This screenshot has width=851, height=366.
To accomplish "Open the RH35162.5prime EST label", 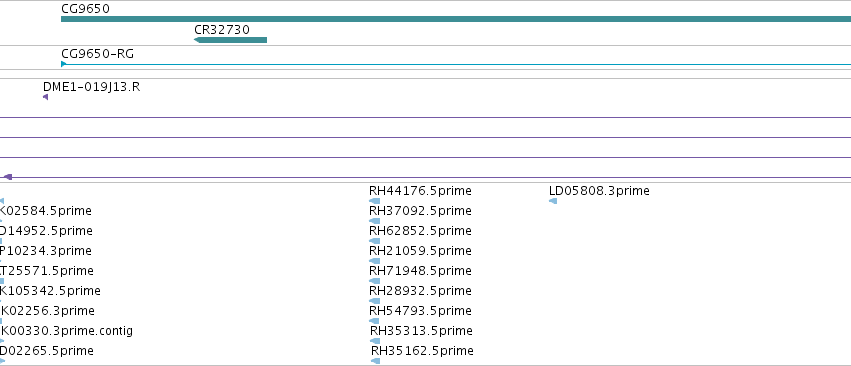I will click(x=422, y=351).
